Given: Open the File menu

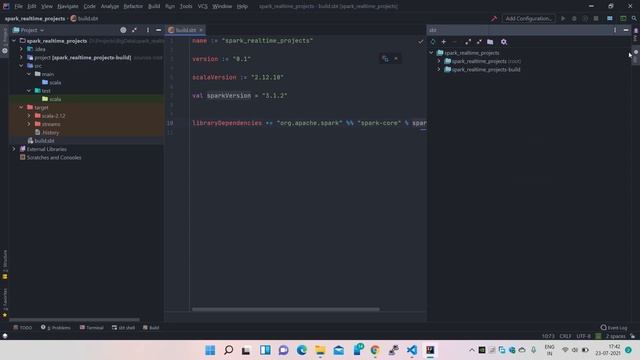Looking at the screenshot, I should point(18,6).
